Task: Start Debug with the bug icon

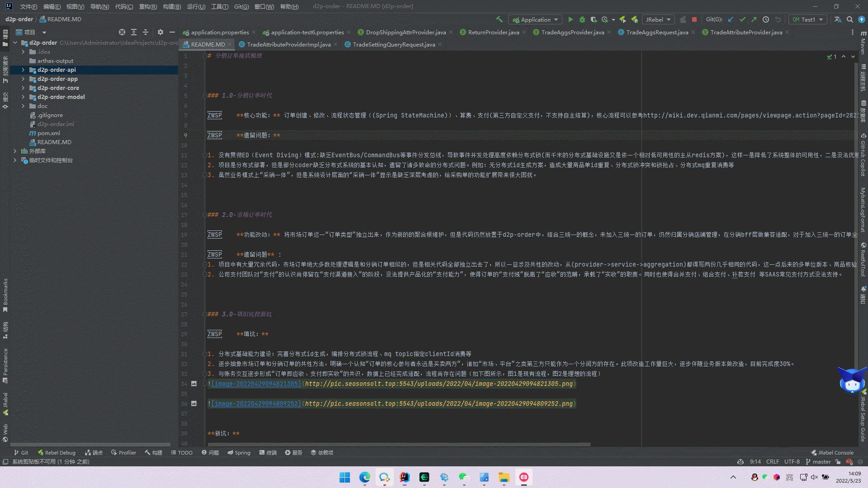Action: coord(582,19)
